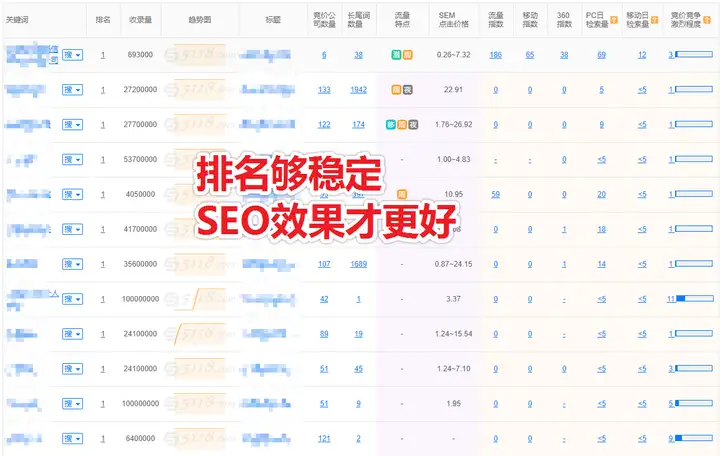Open 搜 dropdown in the 6400000 row
The image size is (720, 456).
pos(73,439)
